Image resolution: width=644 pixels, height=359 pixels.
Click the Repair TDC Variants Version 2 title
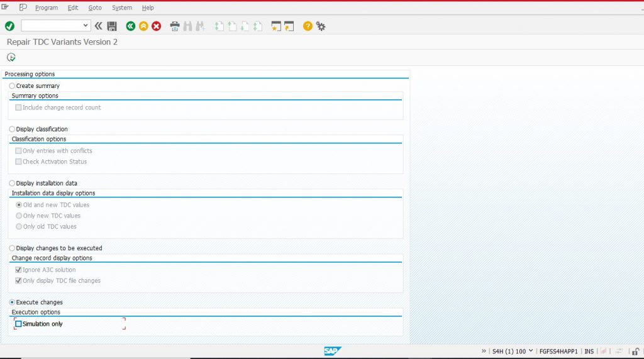pos(62,42)
